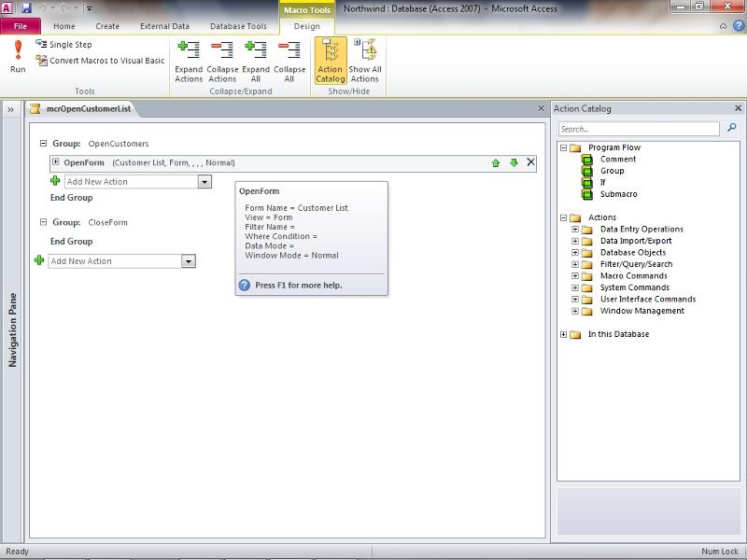Image resolution: width=747 pixels, height=560 pixels.
Task: Select the mcrOpenCustomerList macro tab
Action: click(83, 109)
